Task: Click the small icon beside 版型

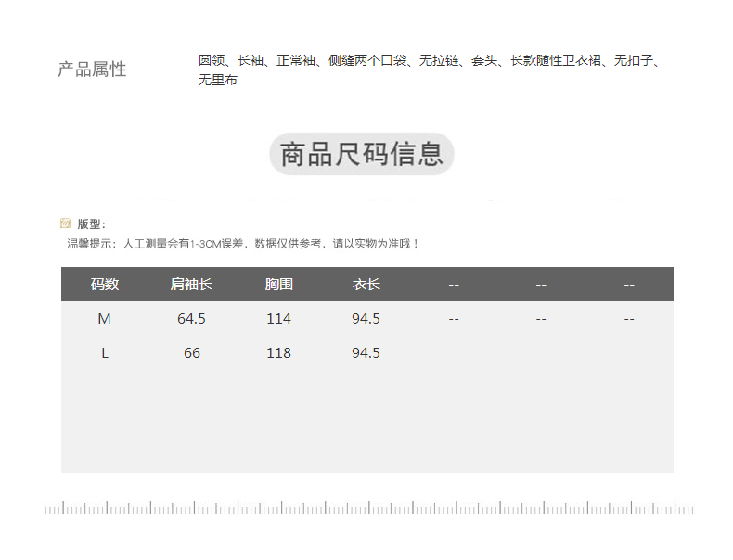Action: (x=65, y=223)
